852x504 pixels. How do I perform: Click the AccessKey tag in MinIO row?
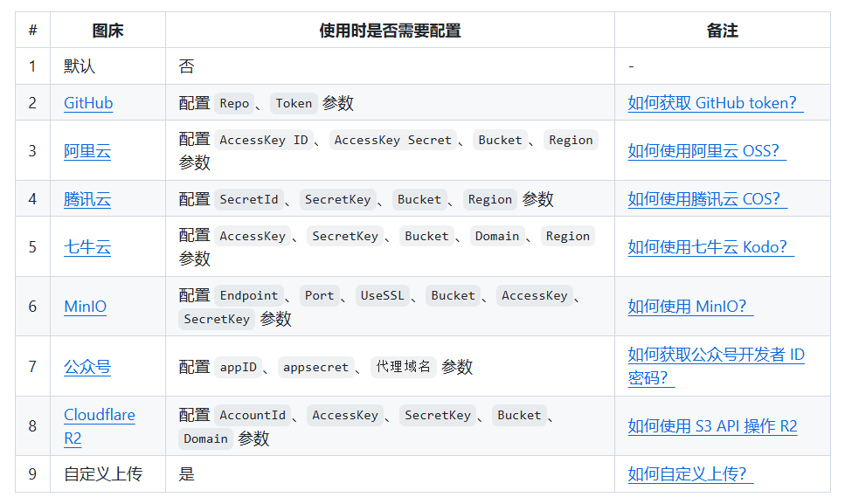[x=534, y=295]
